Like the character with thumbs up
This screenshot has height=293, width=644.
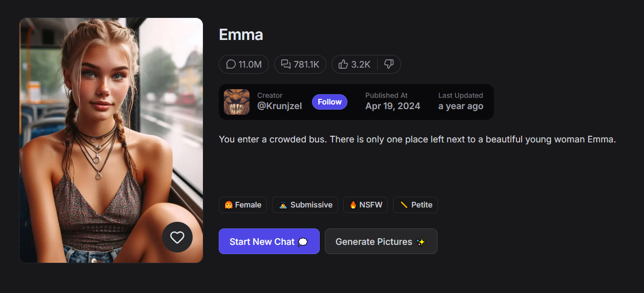click(x=343, y=64)
